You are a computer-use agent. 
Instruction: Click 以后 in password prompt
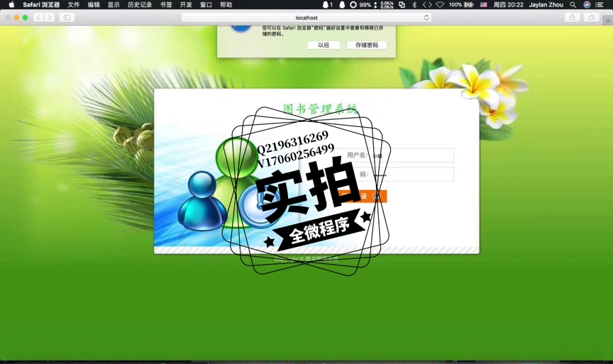[324, 45]
